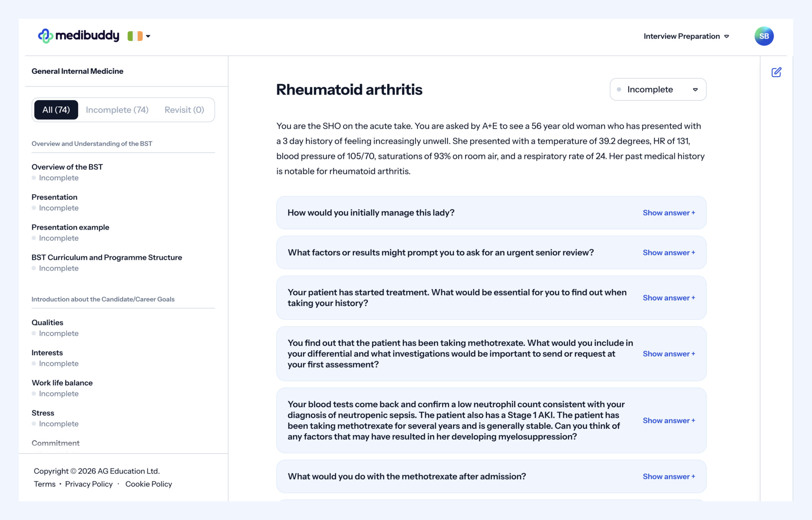
Task: Open the Cookie Policy link
Action: [x=148, y=484]
